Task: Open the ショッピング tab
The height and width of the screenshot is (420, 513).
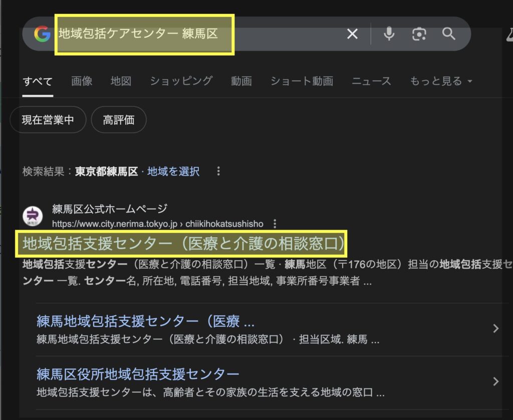Action: tap(181, 81)
